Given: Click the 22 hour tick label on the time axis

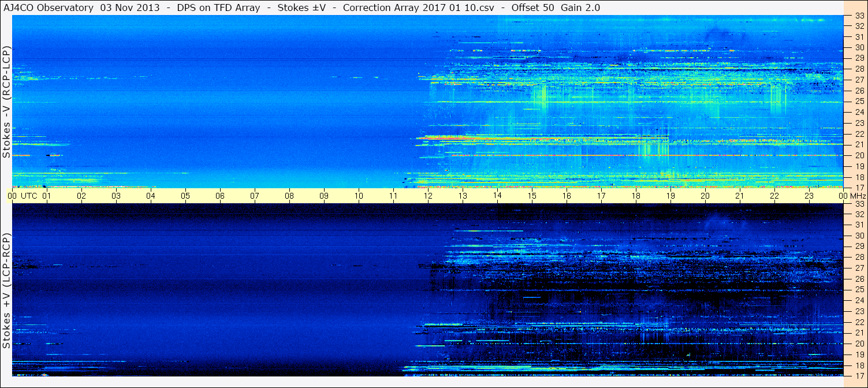Looking at the screenshot, I should pos(774,196).
